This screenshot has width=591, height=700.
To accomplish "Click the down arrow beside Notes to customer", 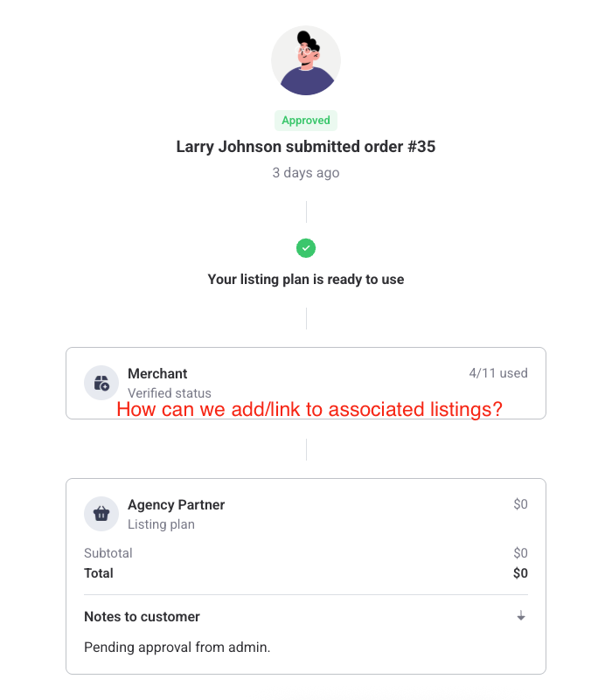I will (x=521, y=617).
